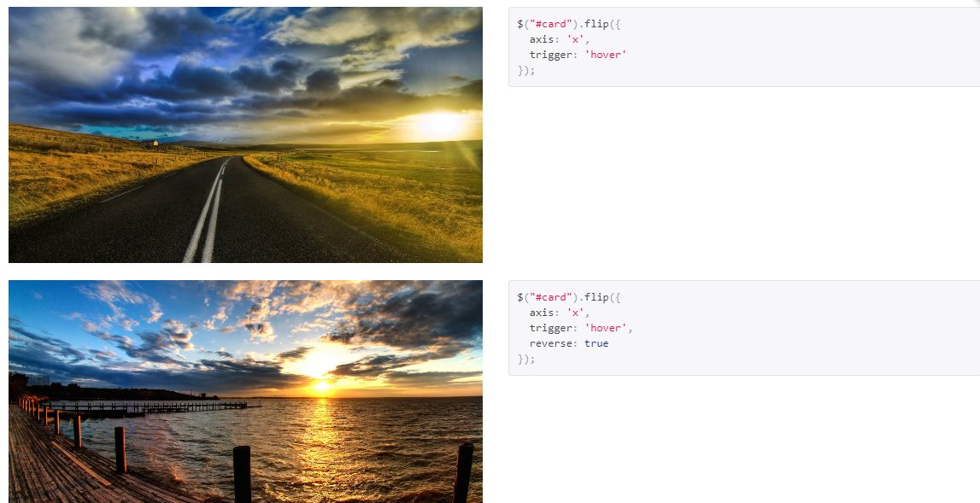Click the closing '});' of first snippet
The width and height of the screenshot is (980, 503).
[526, 70]
